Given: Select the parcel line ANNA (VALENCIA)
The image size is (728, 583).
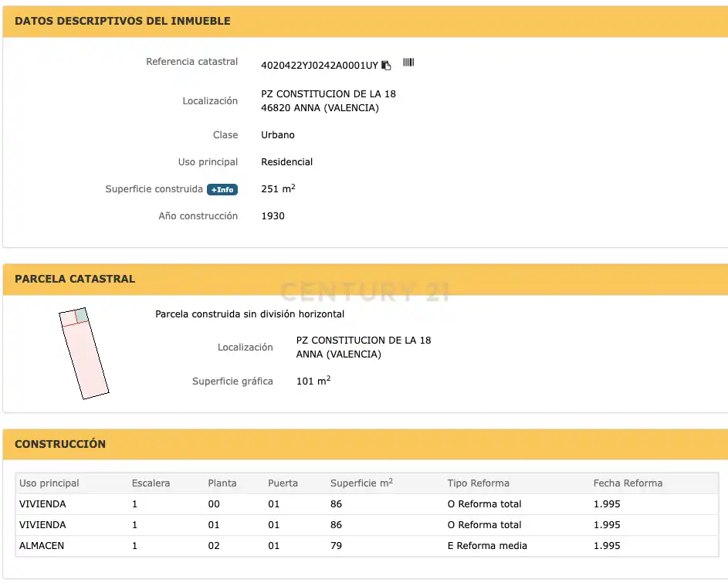Looking at the screenshot, I should (x=338, y=354).
